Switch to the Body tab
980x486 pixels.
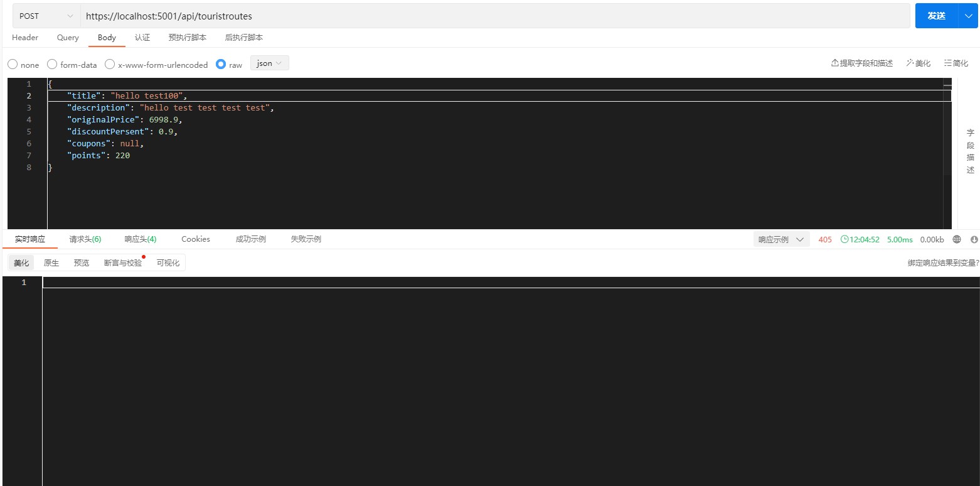107,38
